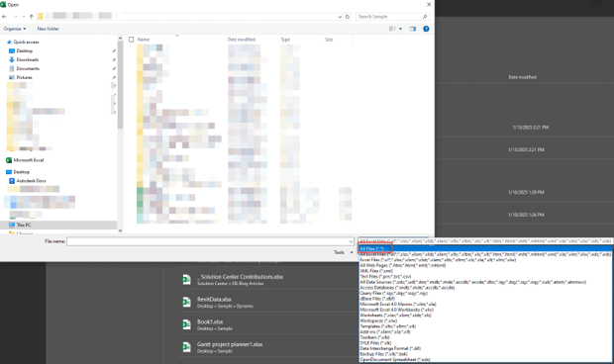Choose Text Files (*.prn;*.txt;*.csv) filter
Screen dimensions: 614x364
pos(485,276)
